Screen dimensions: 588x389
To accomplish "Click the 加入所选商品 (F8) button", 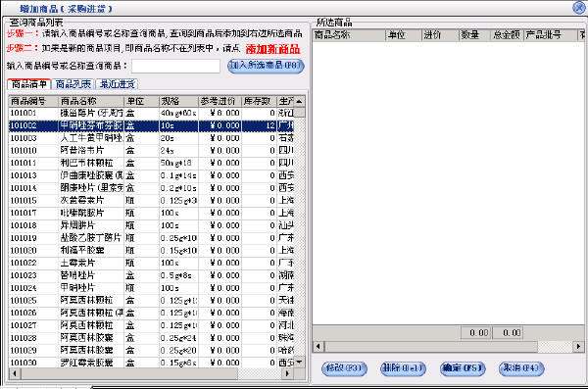I will (x=266, y=66).
